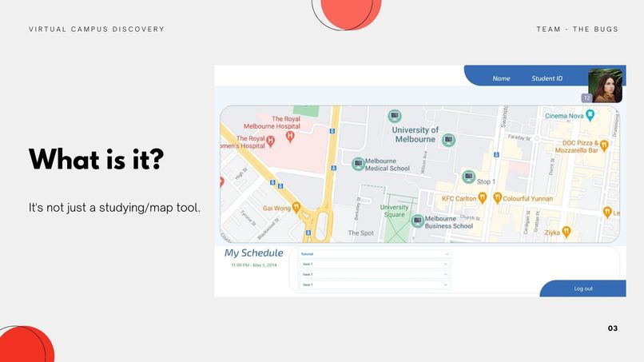Viewport: 644px width, 362px height.
Task: Select The Royal Women's Hospital H pin
Action: tap(270, 141)
